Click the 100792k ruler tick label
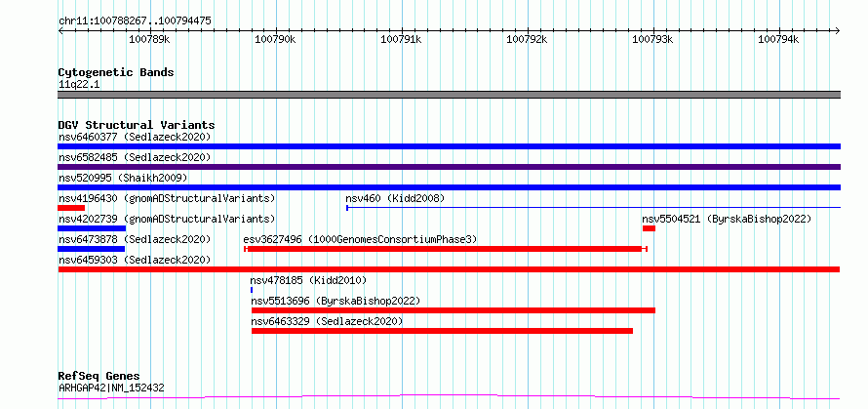 527,39
